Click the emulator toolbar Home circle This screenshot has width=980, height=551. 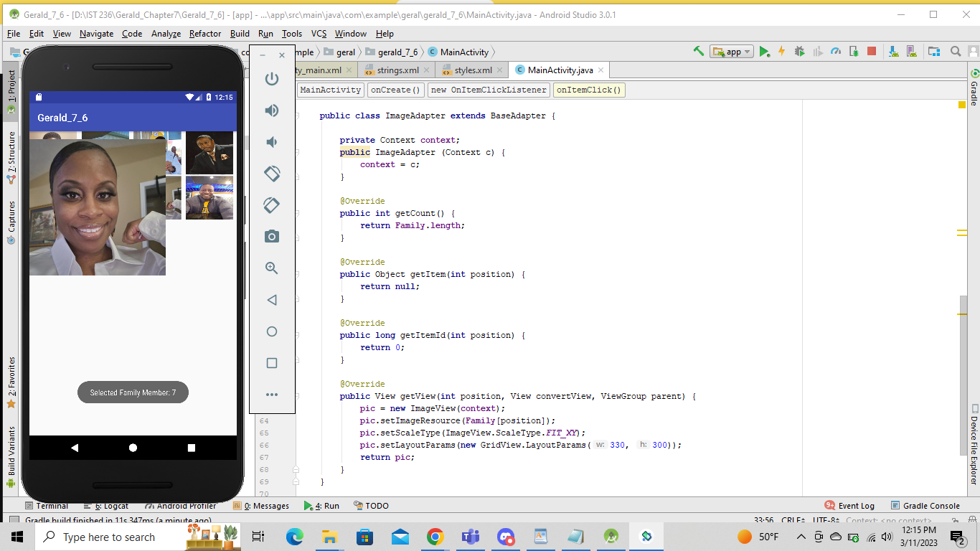coord(272,331)
